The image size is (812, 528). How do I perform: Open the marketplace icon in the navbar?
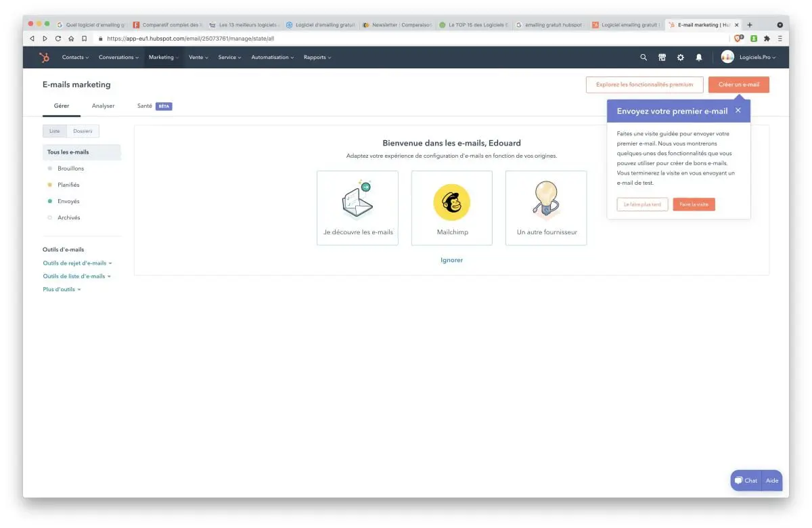click(662, 58)
